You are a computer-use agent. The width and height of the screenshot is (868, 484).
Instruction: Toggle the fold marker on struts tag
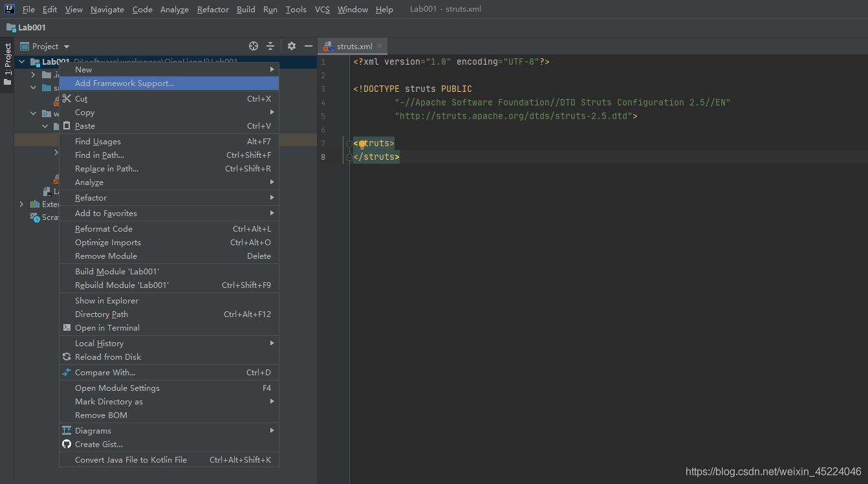point(349,144)
